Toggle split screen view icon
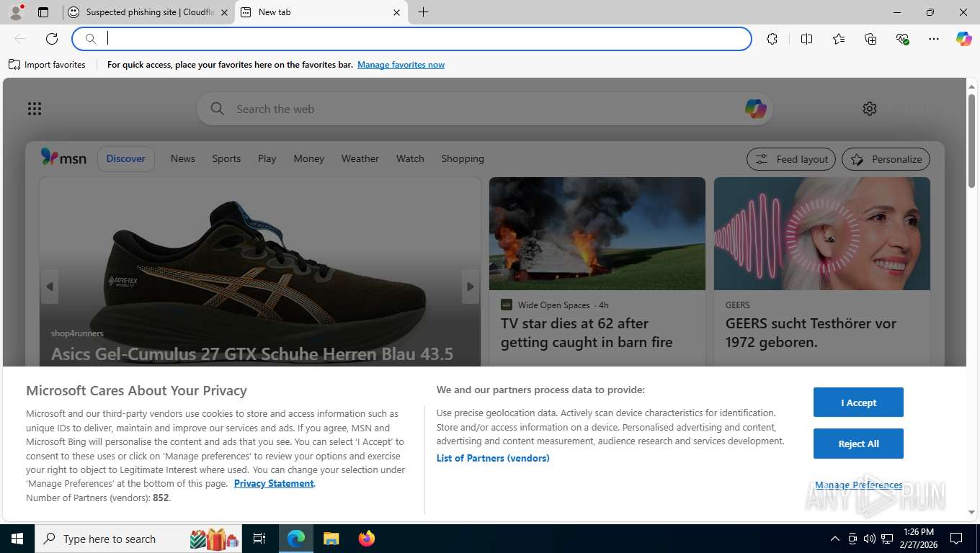The image size is (980, 553). tap(807, 39)
